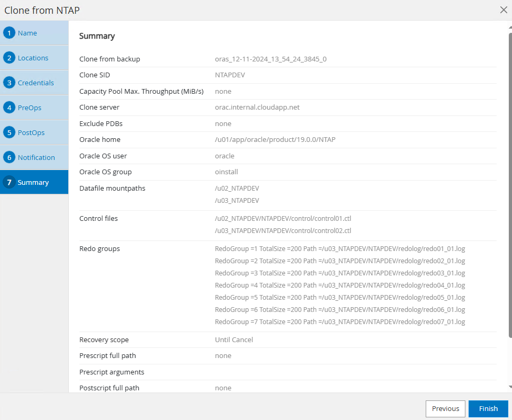The width and height of the screenshot is (512, 420).
Task: Click the orac.internal.cloudapp.net clone server value
Action: 257,107
